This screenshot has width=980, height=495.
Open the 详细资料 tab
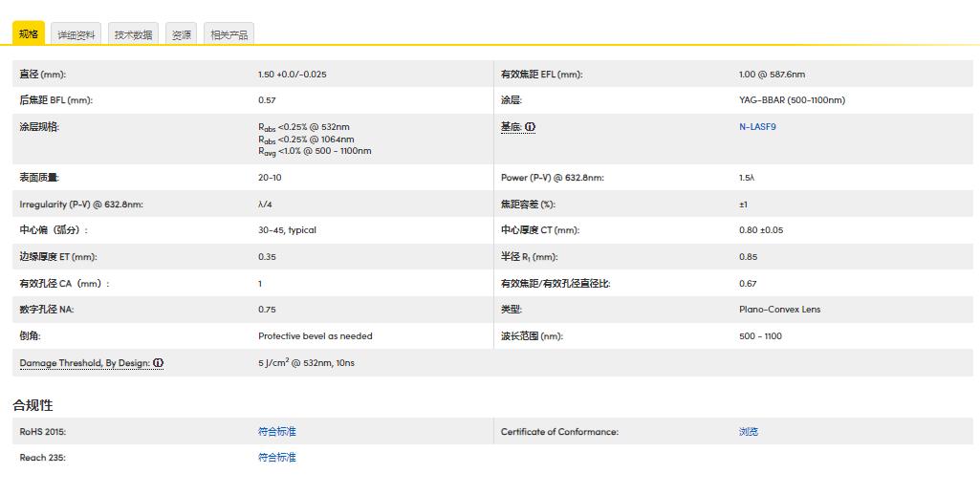click(76, 35)
